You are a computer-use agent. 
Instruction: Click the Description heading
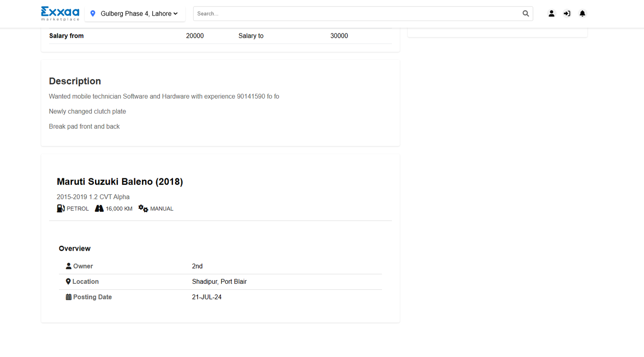[75, 81]
